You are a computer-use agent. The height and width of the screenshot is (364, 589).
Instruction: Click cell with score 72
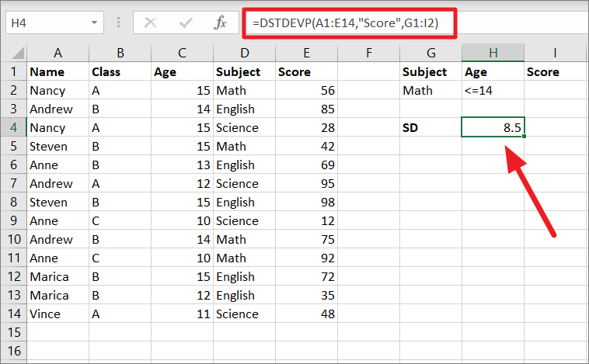coord(306,276)
